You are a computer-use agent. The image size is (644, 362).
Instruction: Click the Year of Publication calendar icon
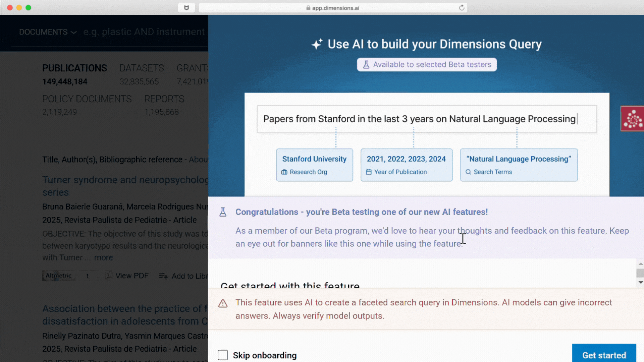pyautogui.click(x=369, y=172)
